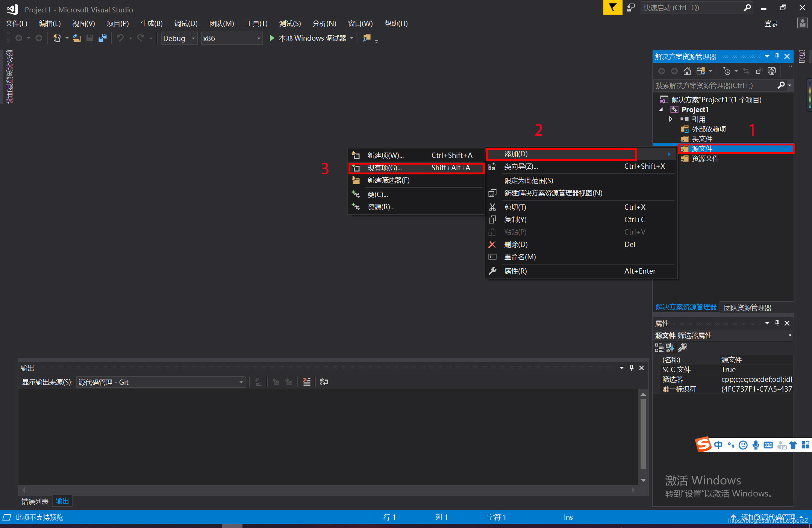This screenshot has width=812, height=528.
Task: Click the Start debugging green play icon
Action: coord(272,38)
